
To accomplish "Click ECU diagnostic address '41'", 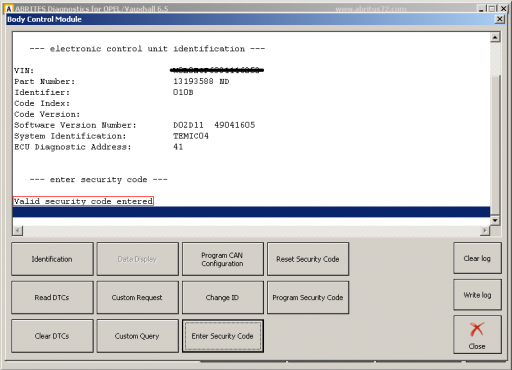I will (x=178, y=147).
